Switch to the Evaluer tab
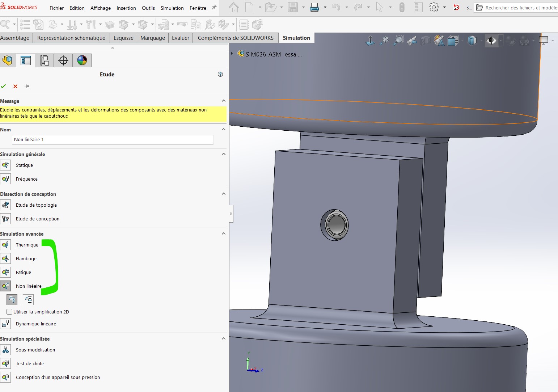Screen dimensions: 558x392 coord(181,38)
